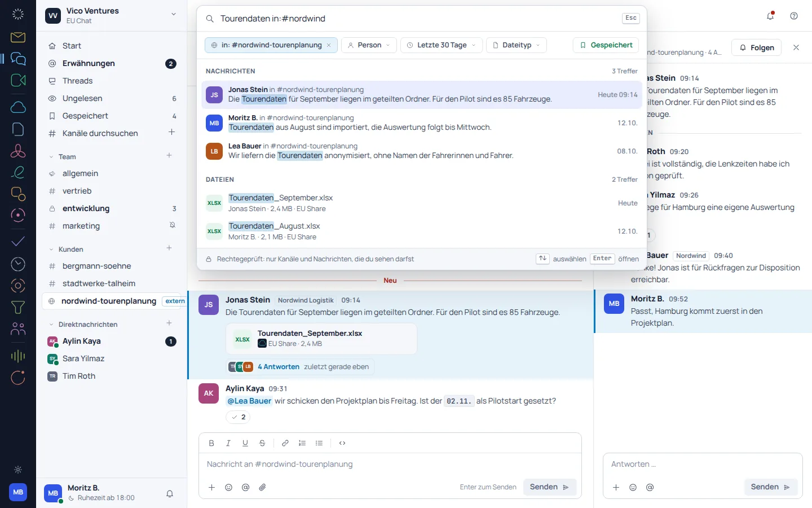Click the italic formatting icon
The width and height of the screenshot is (812, 508).
(x=228, y=443)
